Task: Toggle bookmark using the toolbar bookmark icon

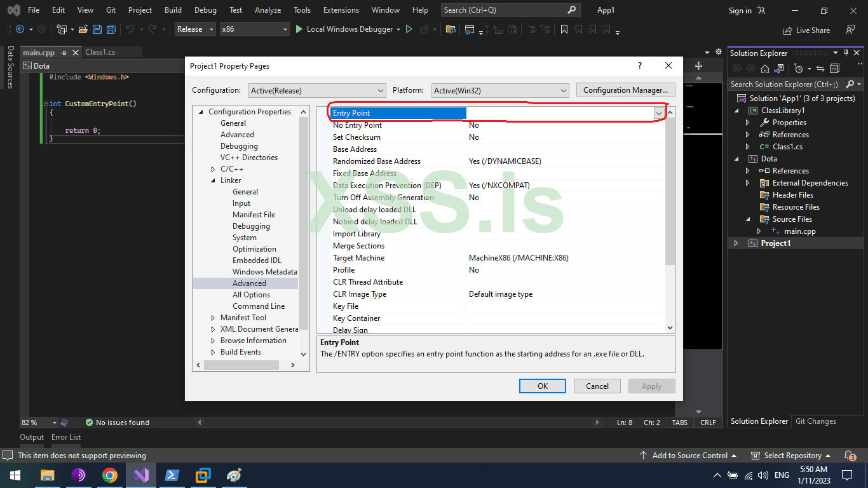Action: (x=564, y=29)
